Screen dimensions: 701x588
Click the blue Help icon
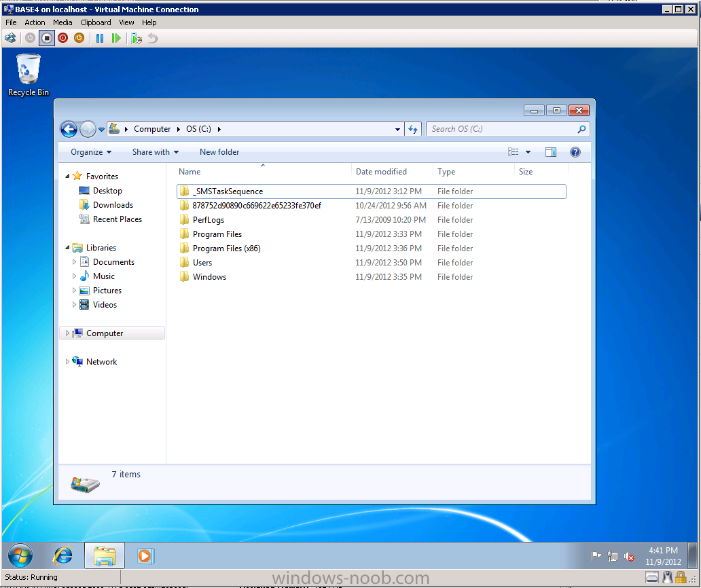575,152
